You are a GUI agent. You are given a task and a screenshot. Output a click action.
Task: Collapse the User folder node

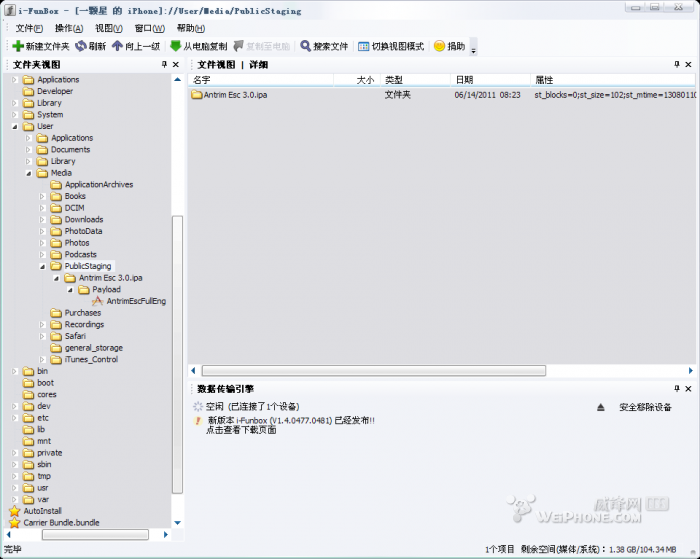pyautogui.click(x=15, y=126)
